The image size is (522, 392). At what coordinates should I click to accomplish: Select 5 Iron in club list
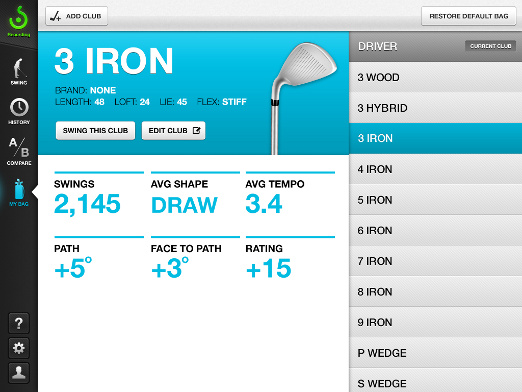coord(435,200)
